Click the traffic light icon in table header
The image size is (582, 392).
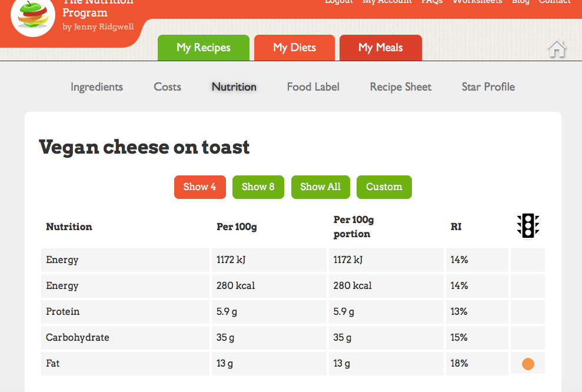click(x=528, y=226)
